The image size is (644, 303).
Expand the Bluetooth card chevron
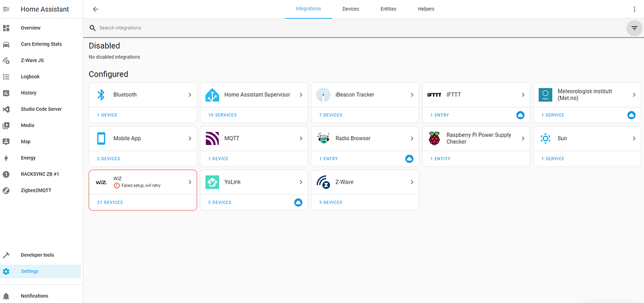tap(190, 95)
